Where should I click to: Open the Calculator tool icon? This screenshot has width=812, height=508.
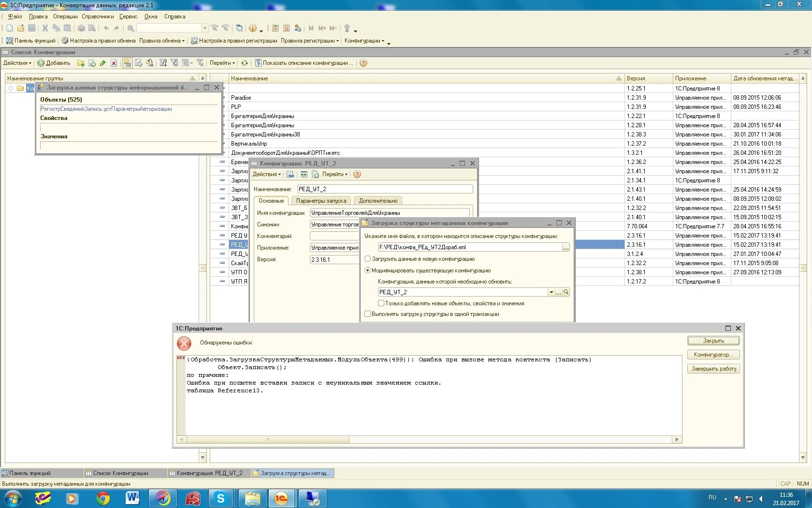click(275, 28)
